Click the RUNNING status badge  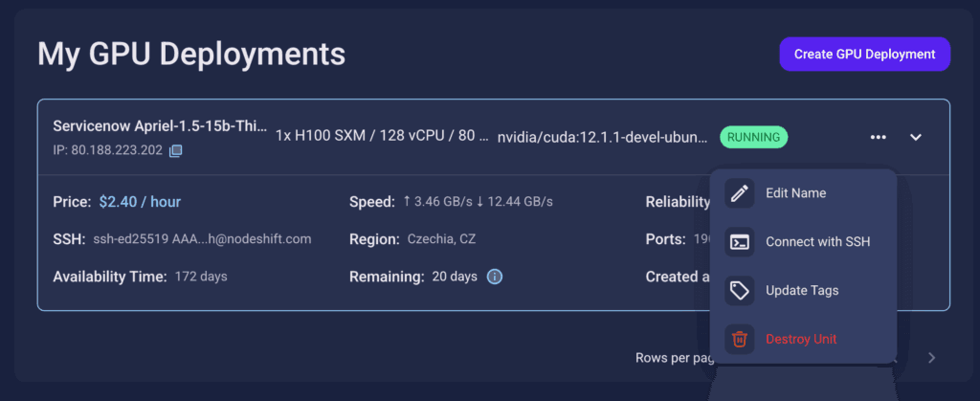click(x=753, y=137)
